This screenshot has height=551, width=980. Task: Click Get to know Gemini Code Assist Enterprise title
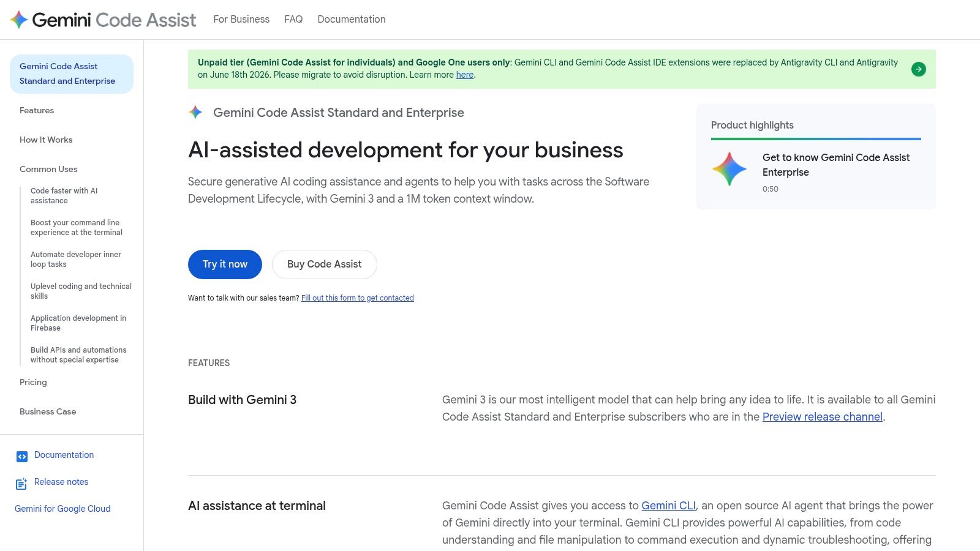pyautogui.click(x=836, y=165)
